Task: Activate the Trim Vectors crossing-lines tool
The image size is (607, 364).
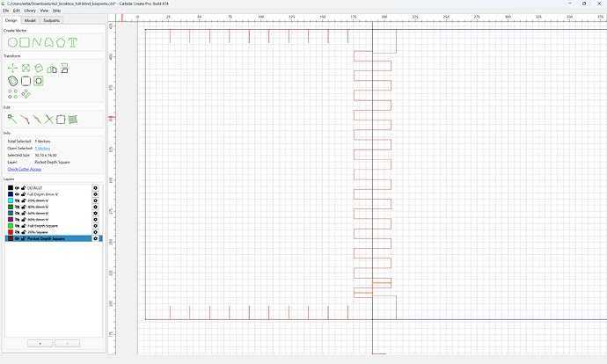Action: (x=48, y=120)
